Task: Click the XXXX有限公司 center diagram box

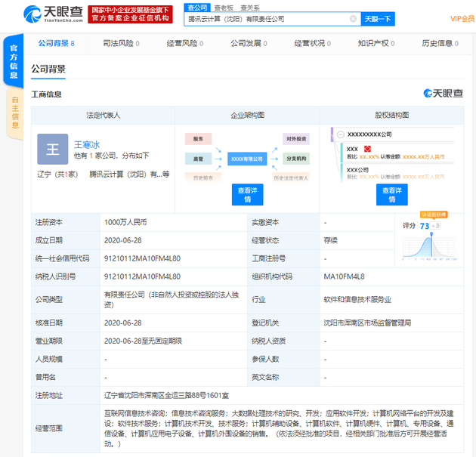Action: click(x=247, y=159)
